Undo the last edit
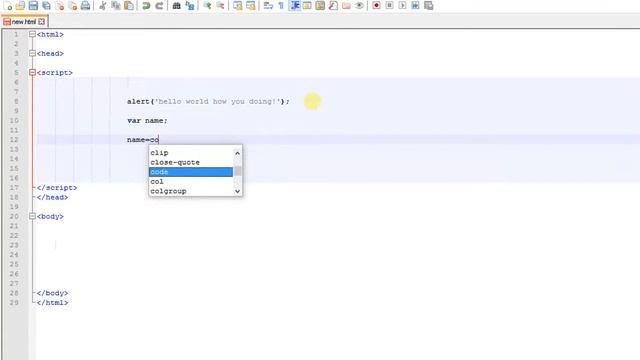Image resolution: width=640 pixels, height=360 pixels. (146, 5)
